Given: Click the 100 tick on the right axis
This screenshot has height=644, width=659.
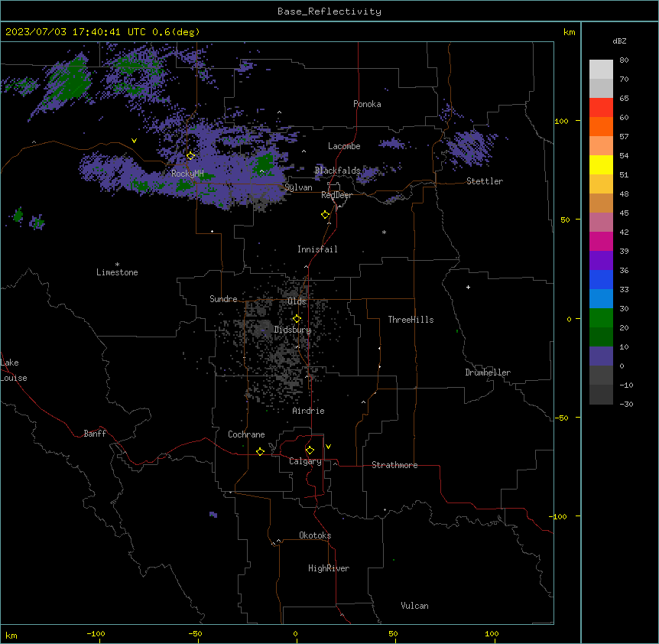Looking at the screenshot, I should [561, 121].
